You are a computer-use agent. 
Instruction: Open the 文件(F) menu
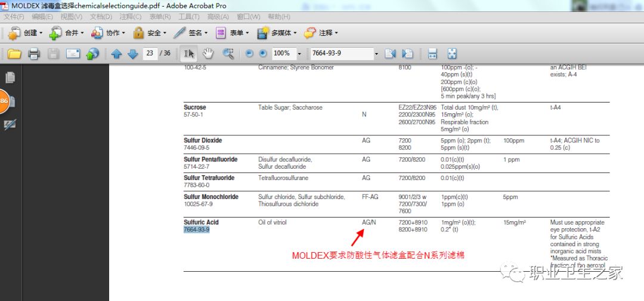tap(14, 17)
